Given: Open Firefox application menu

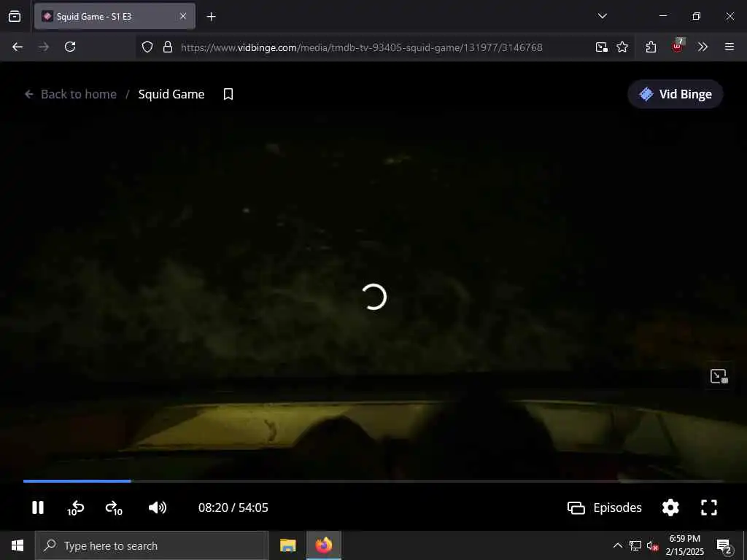Looking at the screenshot, I should [729, 47].
